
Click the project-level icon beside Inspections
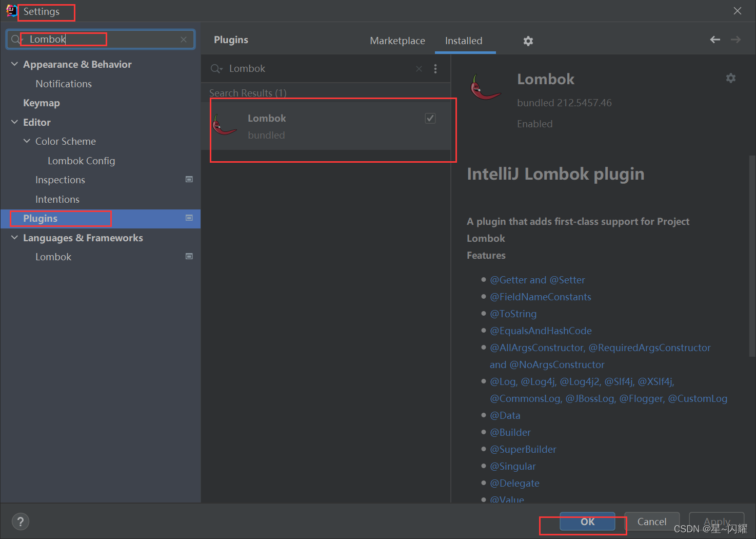[189, 180]
